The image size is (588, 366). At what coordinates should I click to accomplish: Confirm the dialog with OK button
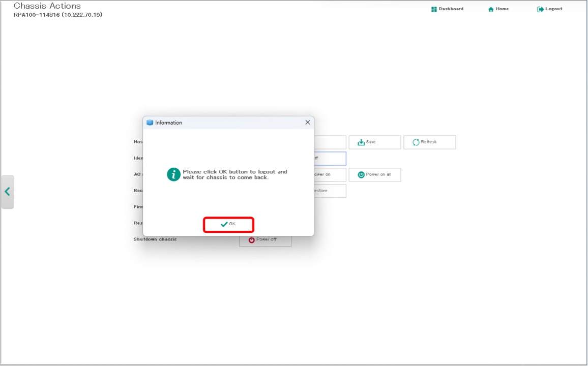228,224
